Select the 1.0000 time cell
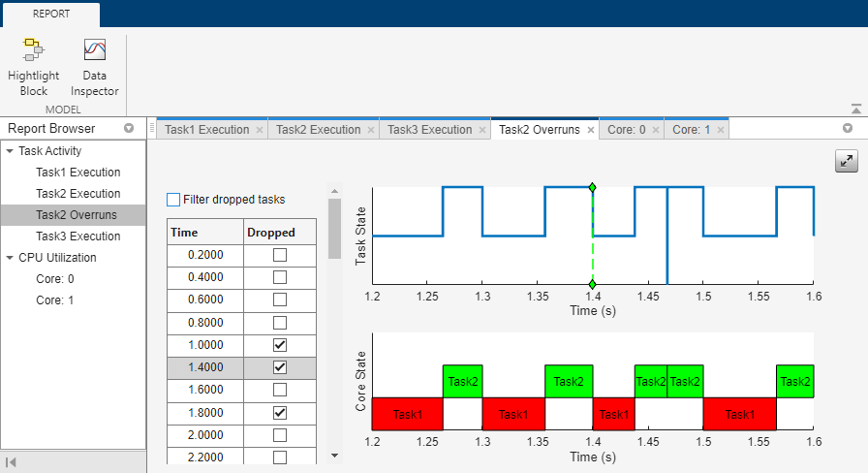 205,345
